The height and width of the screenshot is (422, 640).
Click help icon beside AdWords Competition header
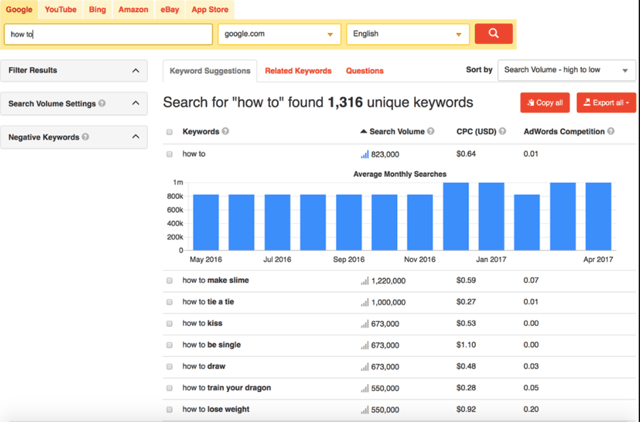610,131
